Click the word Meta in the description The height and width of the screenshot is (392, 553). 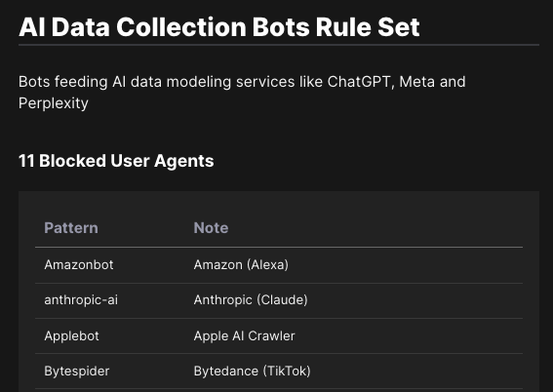(x=416, y=82)
